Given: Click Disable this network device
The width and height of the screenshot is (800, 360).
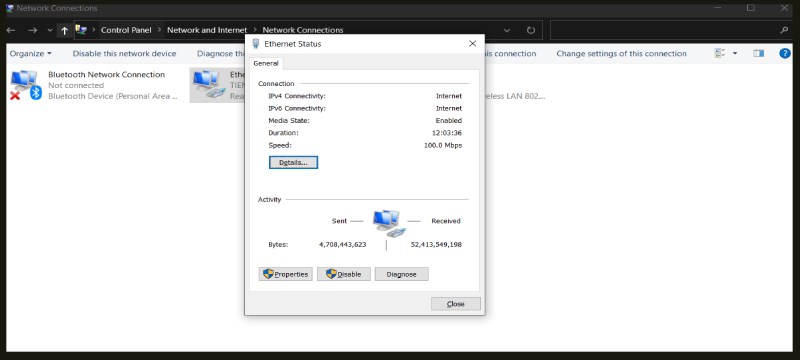Looking at the screenshot, I should (x=124, y=54).
